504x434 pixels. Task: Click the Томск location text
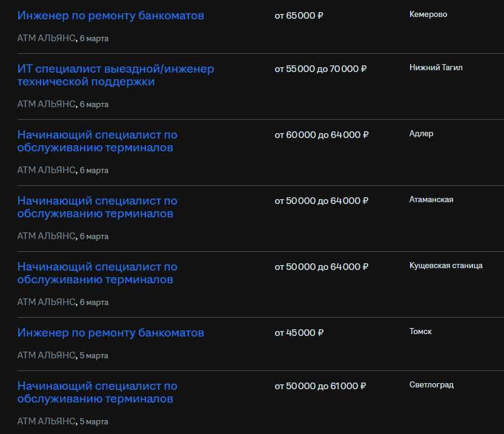[x=420, y=332]
